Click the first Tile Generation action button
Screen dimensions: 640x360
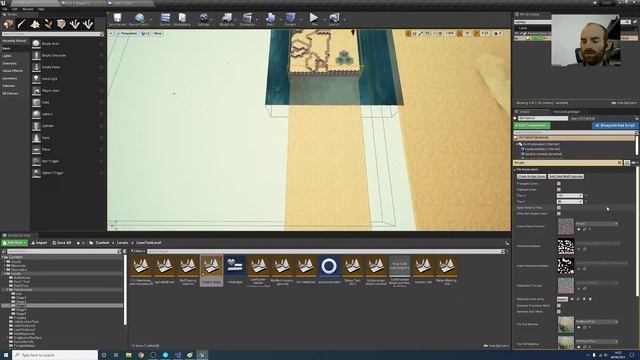(531, 176)
